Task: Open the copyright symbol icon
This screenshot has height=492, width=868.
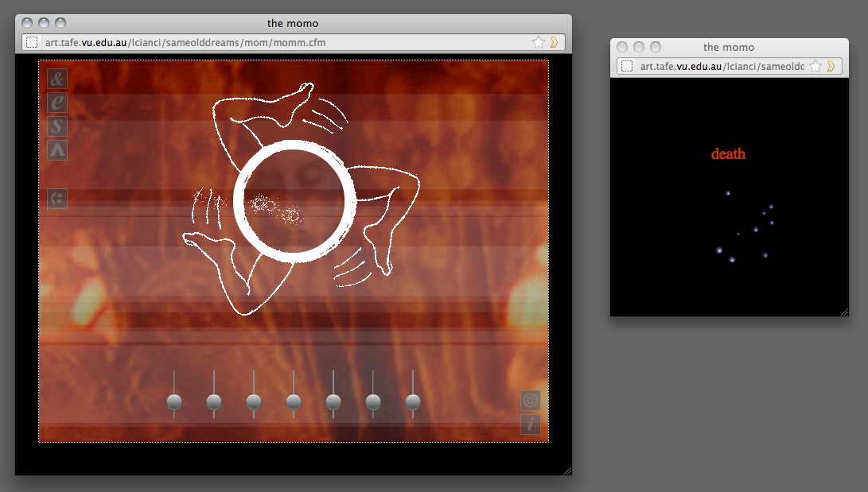Action: point(531,401)
